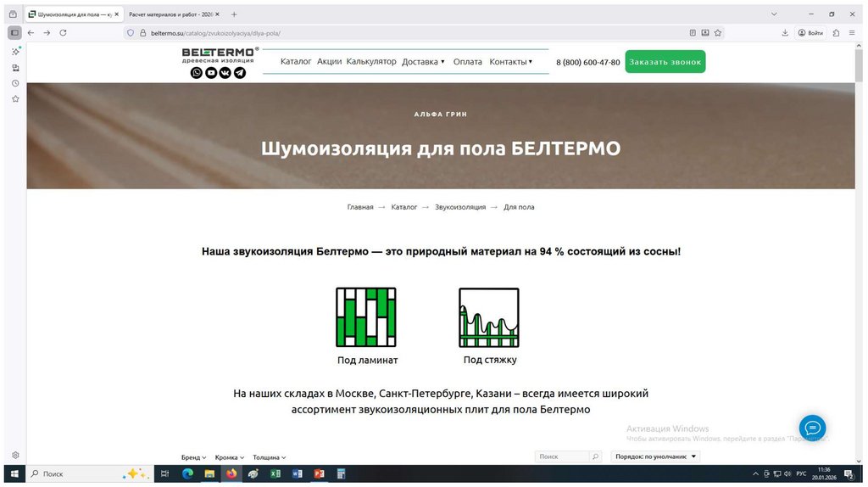Go forward using the browser forward arrow
868x487 pixels.
pos(47,33)
